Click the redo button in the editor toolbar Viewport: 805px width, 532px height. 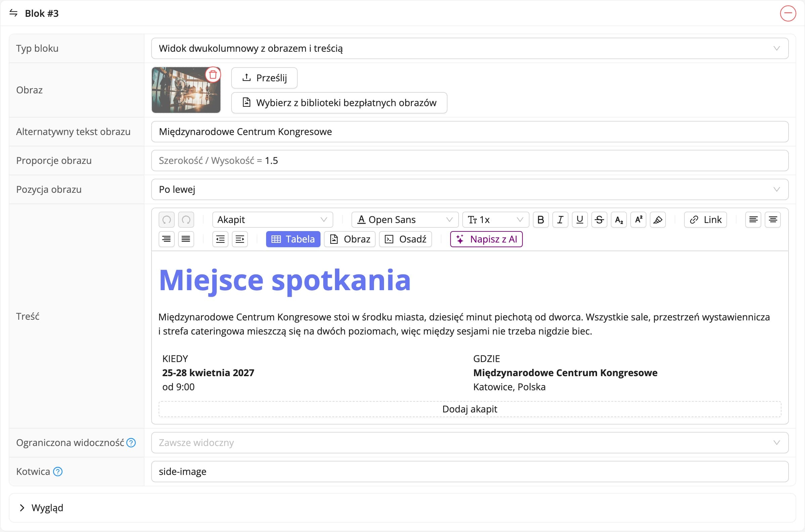186,220
